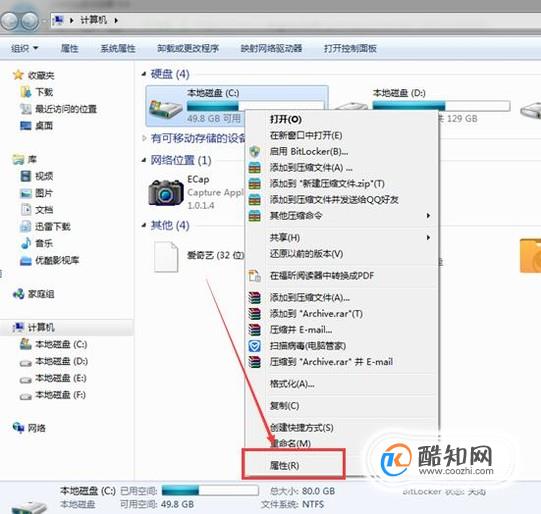Image resolution: width=541 pixels, height=514 pixels.
Task: Click the 网络 network icon in sidebar
Action: (x=18, y=428)
